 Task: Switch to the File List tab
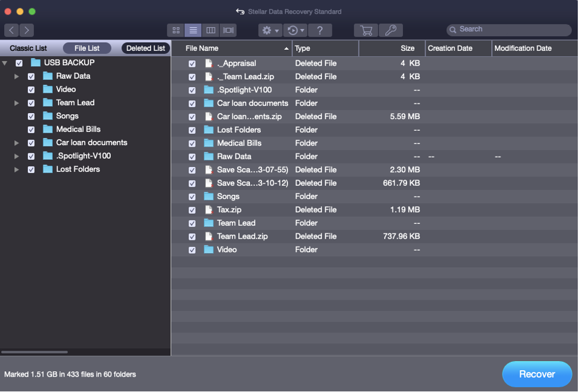pyautogui.click(x=87, y=48)
